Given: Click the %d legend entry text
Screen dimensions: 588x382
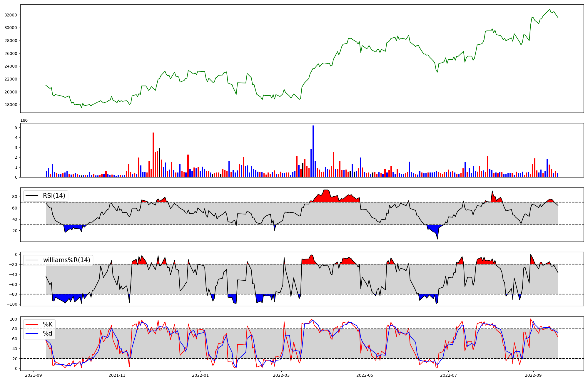Looking at the screenshot, I should coord(48,334).
